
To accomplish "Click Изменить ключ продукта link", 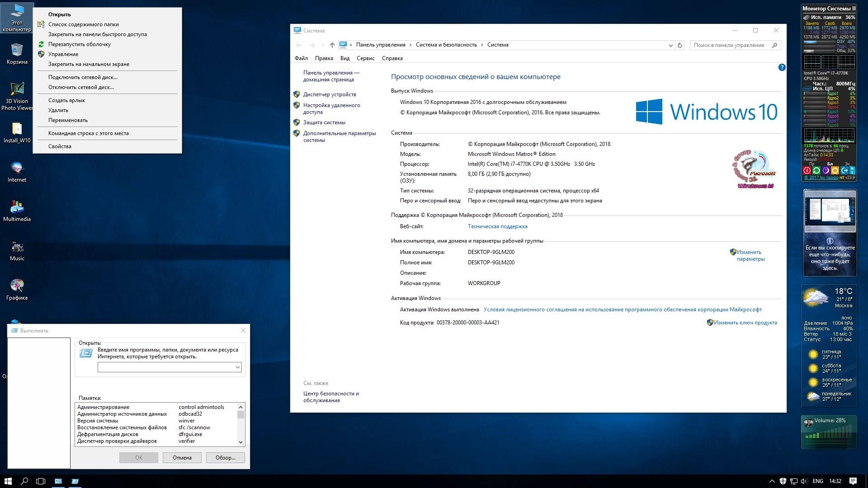I will pos(745,323).
